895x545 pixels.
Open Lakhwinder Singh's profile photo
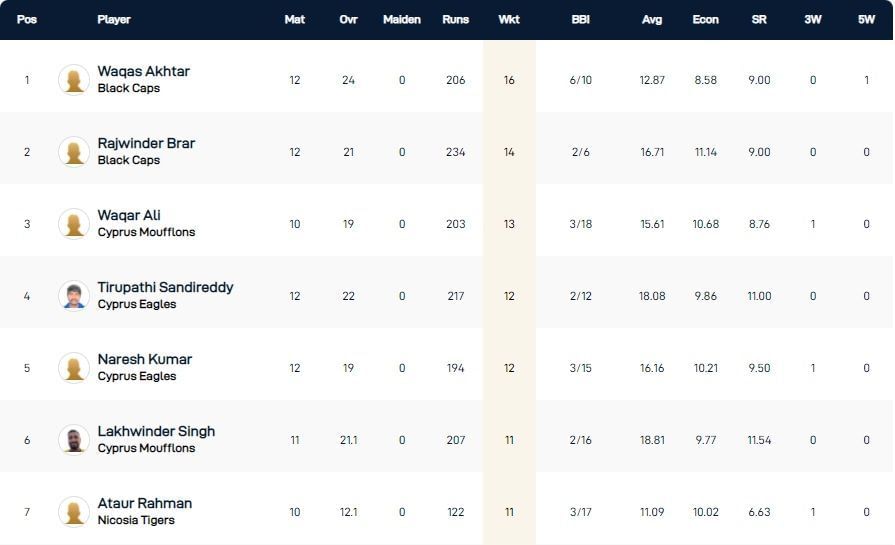point(74,440)
